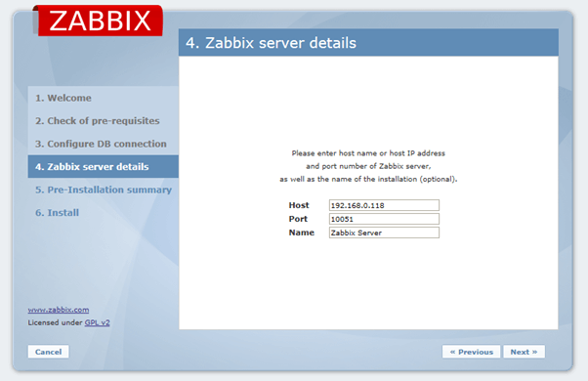Click the Name text box
Image resolution: width=588 pixels, height=381 pixels.
[384, 233]
